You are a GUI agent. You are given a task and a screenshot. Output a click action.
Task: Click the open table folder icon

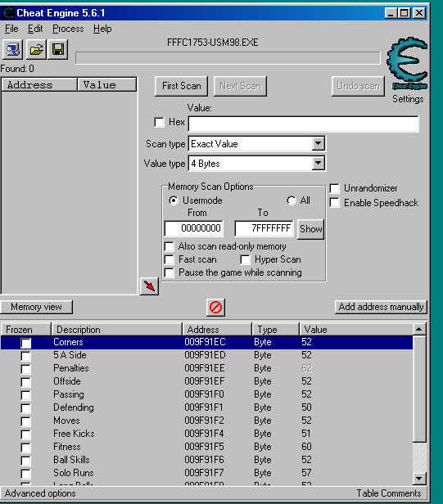36,49
